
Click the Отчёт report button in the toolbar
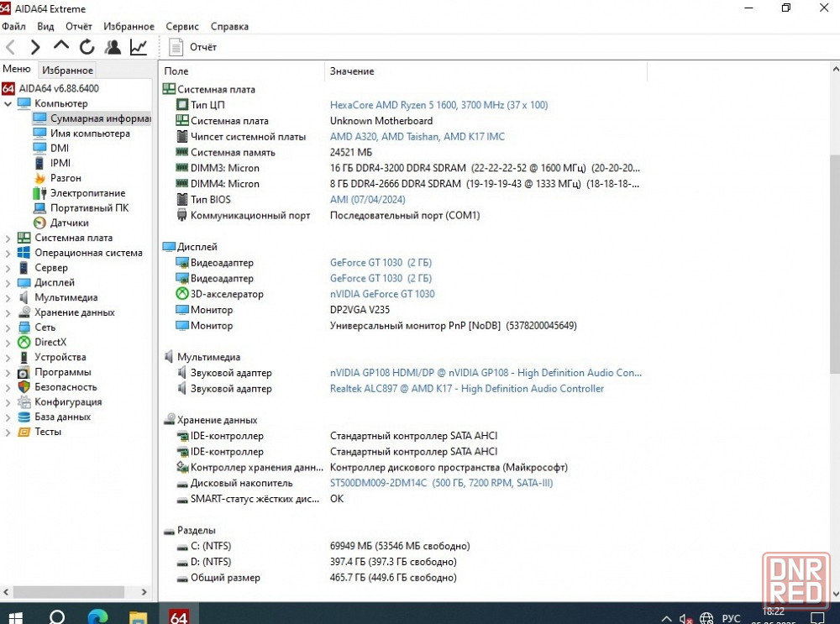[193, 47]
